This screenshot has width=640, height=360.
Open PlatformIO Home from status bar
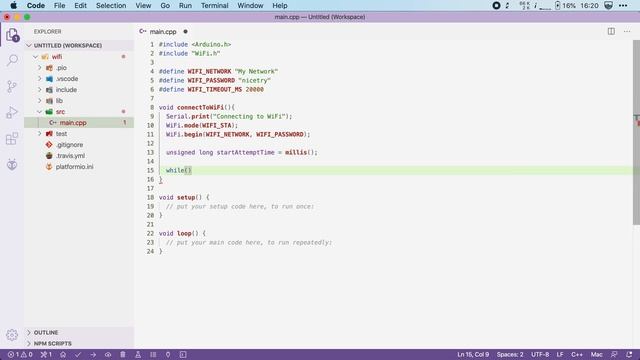click(x=63, y=355)
